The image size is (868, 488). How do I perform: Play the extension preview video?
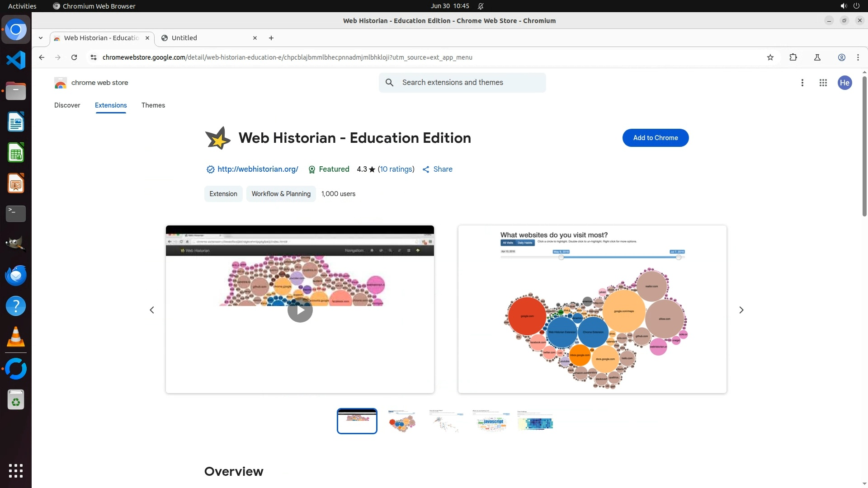click(300, 310)
